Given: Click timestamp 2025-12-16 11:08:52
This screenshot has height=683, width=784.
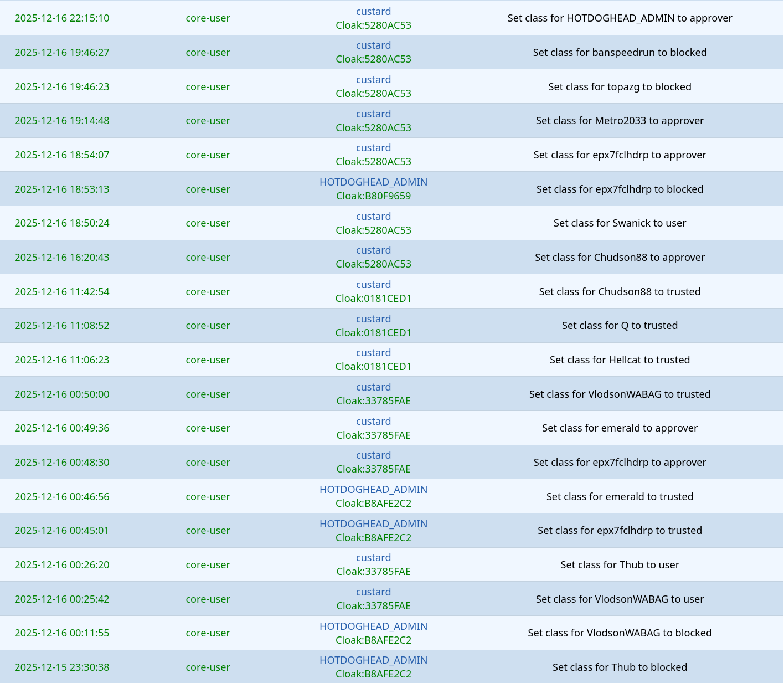Looking at the screenshot, I should [62, 326].
